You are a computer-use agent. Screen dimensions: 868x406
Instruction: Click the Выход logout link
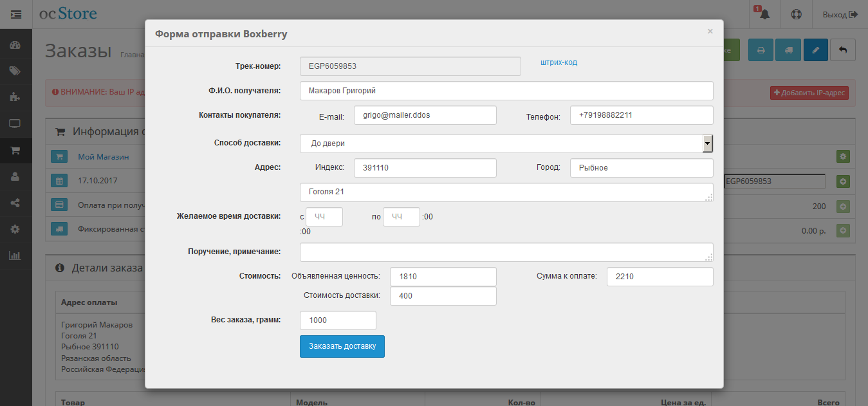[x=840, y=14]
